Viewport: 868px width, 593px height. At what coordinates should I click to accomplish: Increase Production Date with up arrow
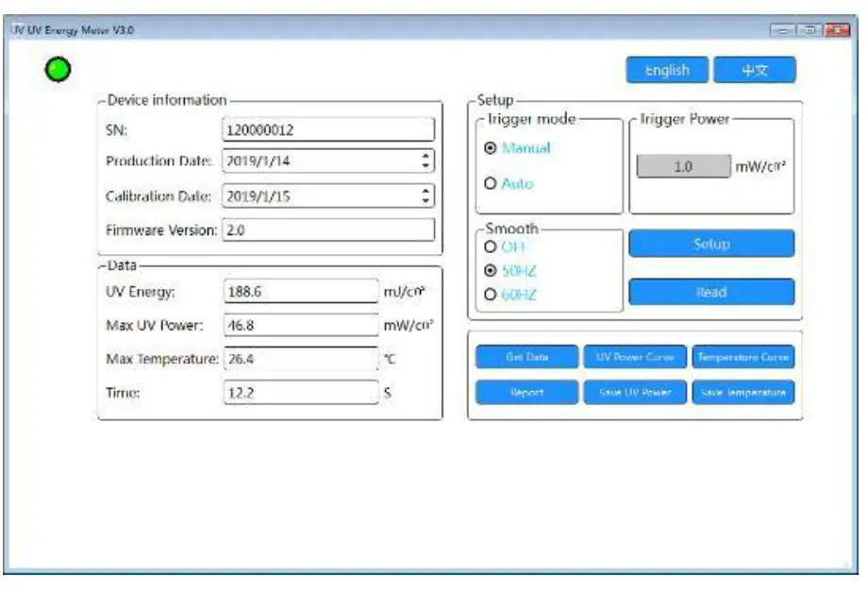426,156
